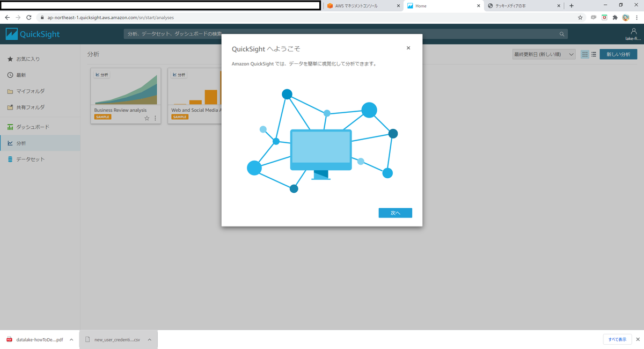Click the QuickSight logo
The width and height of the screenshot is (644, 349).
pos(33,34)
